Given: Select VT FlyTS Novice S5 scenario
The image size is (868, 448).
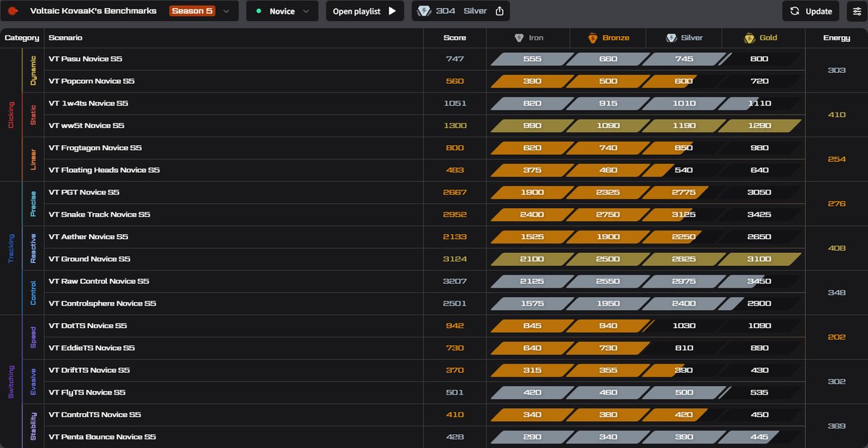Looking at the screenshot, I should tap(87, 392).
